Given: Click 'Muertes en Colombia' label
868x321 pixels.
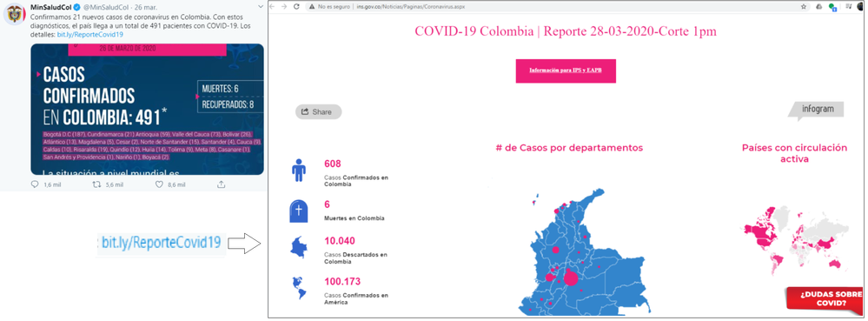Looking at the screenshot, I should (x=354, y=217).
